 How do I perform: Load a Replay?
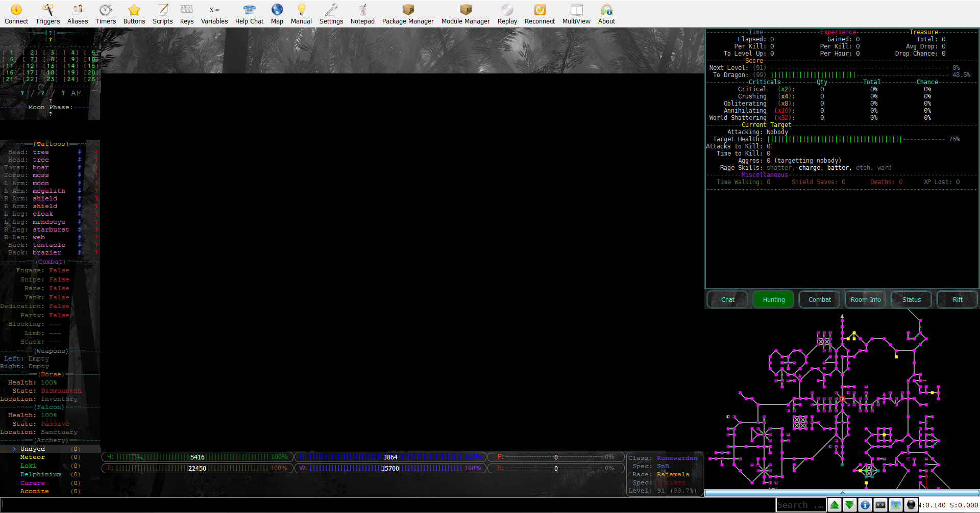(x=507, y=14)
